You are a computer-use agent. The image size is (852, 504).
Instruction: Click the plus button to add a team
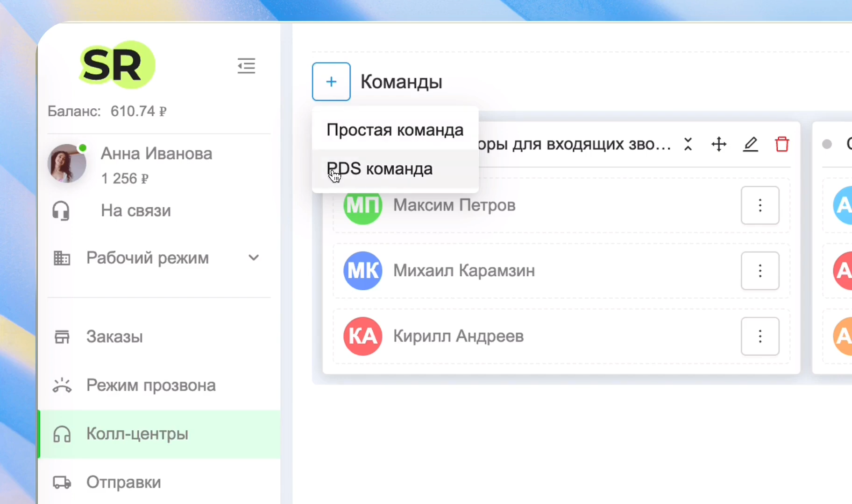pos(331,82)
